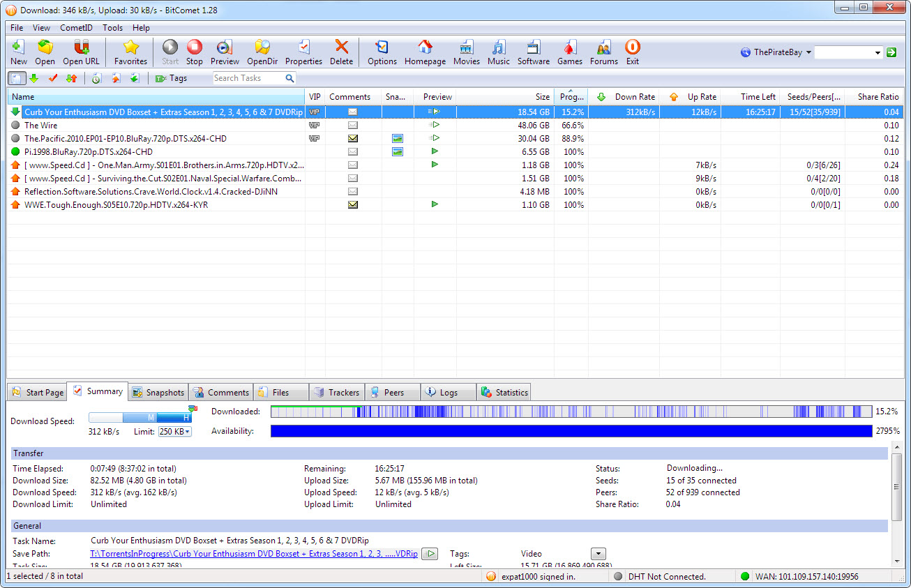Open the download Limit 250 KB dropdown
This screenshot has width=911, height=588.
tap(175, 432)
